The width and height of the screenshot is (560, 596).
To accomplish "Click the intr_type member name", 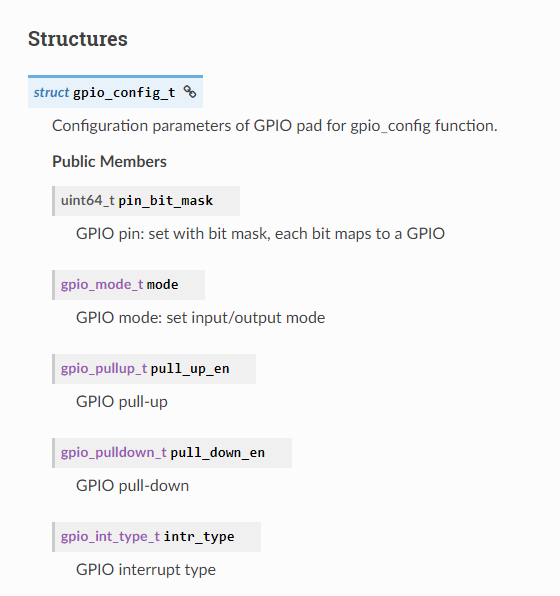I will click(x=199, y=537).
